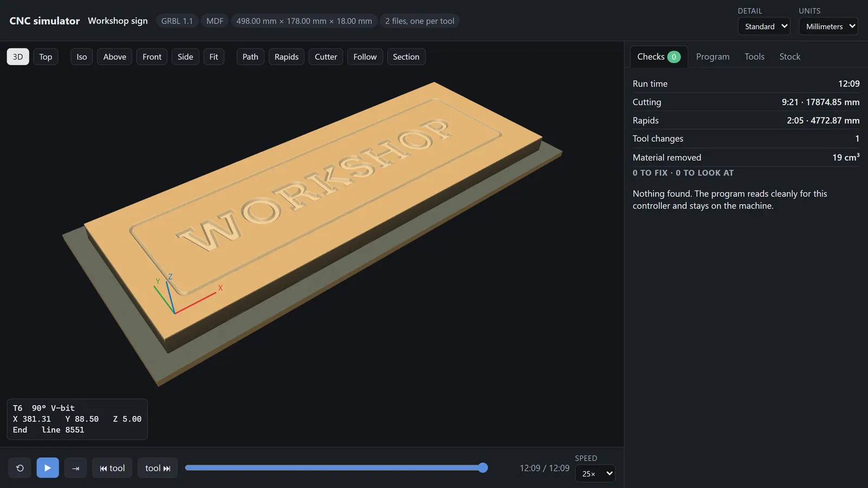Click the Run time 12:09 value
This screenshot has width=868, height=488.
(x=849, y=84)
